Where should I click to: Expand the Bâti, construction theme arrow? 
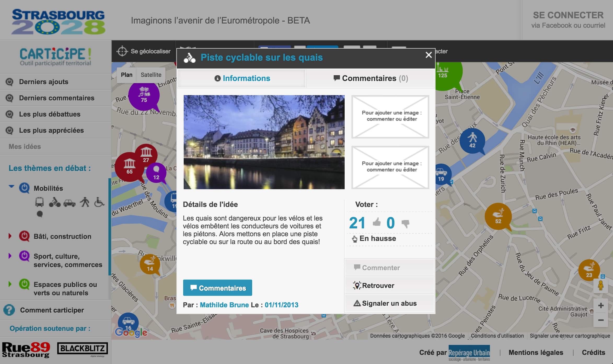(10, 236)
